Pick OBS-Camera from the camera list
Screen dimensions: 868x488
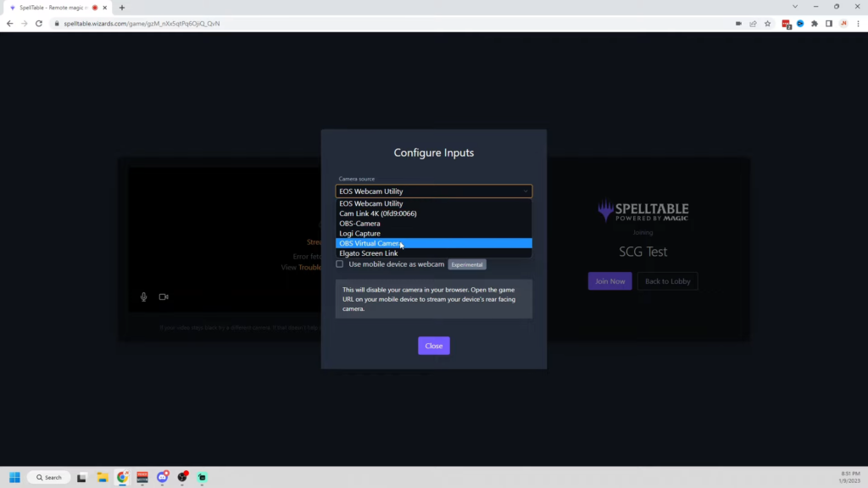[x=434, y=224]
